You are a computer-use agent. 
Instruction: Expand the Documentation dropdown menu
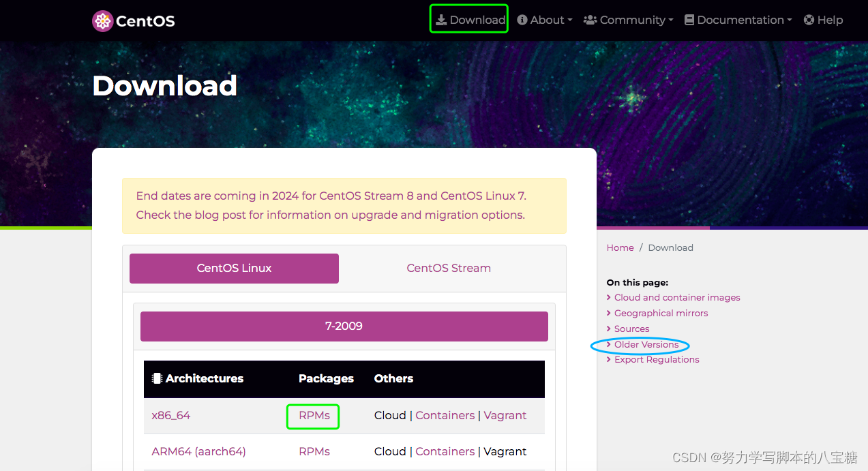tap(738, 20)
